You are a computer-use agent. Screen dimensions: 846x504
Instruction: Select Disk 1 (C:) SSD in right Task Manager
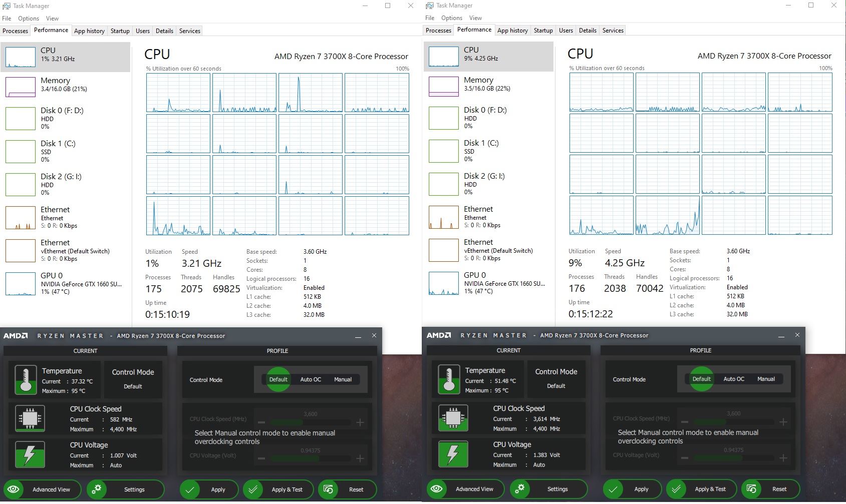pyautogui.click(x=489, y=151)
